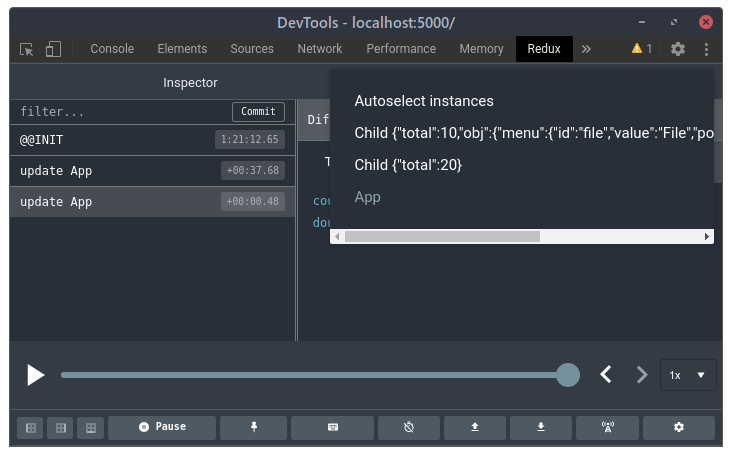Expand more tabs chevron
Viewport: 732px width, 456px height.
586,49
